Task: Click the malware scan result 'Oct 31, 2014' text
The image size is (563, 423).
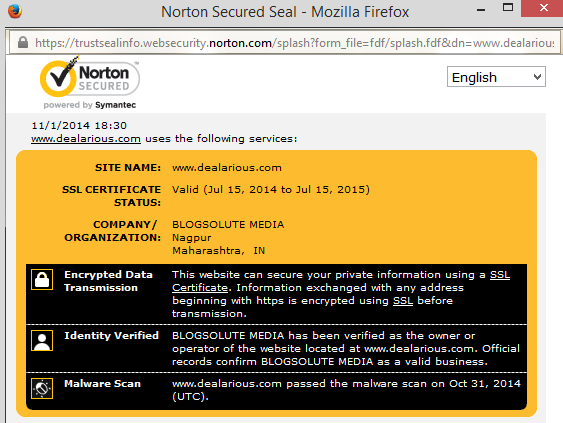Action: tap(485, 384)
